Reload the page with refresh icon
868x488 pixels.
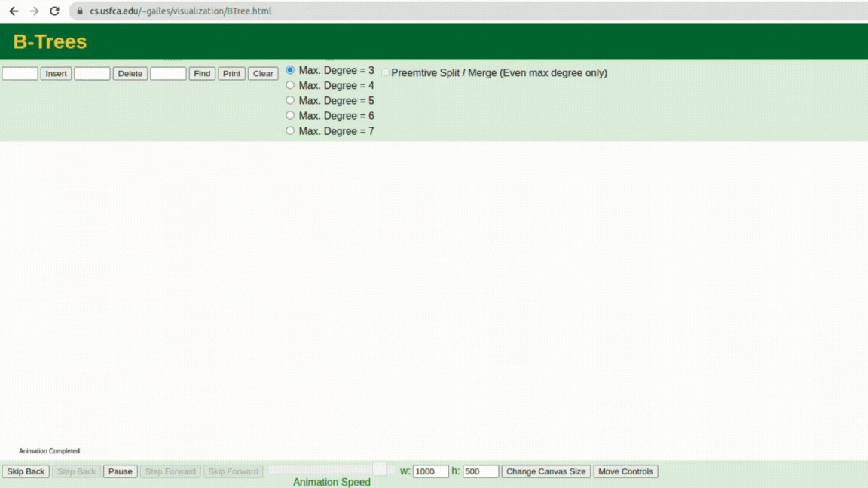(x=54, y=11)
